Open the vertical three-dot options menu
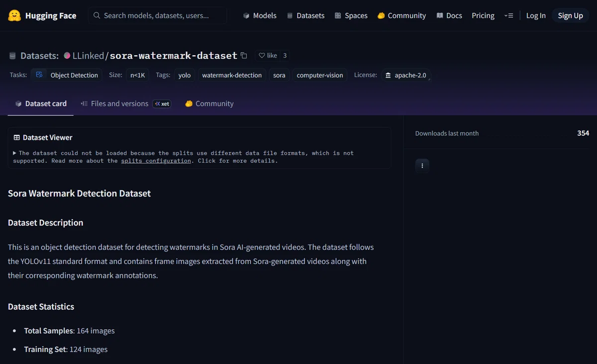This screenshot has height=364, width=597. 422,166
